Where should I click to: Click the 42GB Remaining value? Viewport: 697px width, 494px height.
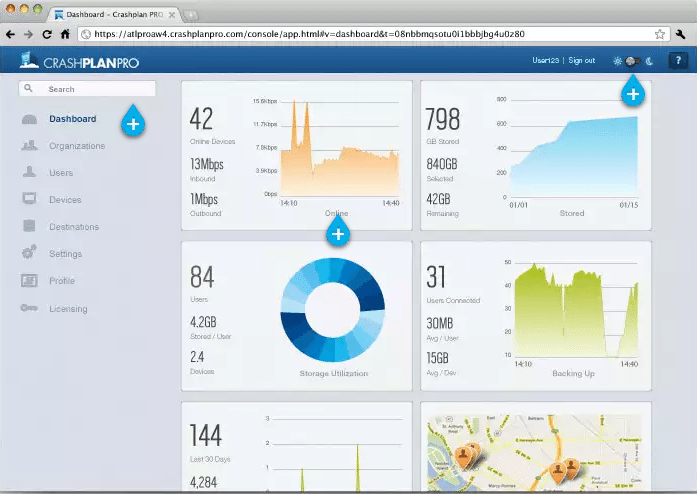(438, 199)
